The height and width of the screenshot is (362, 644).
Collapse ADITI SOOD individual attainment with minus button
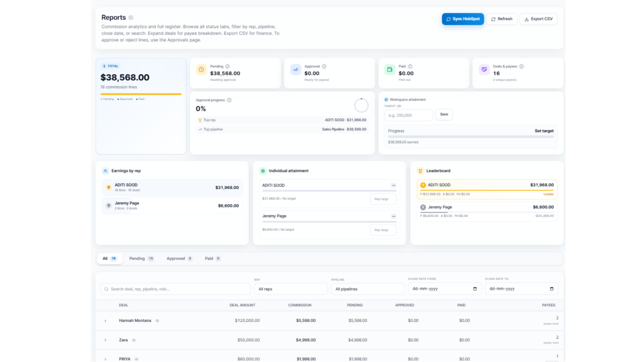point(393,185)
